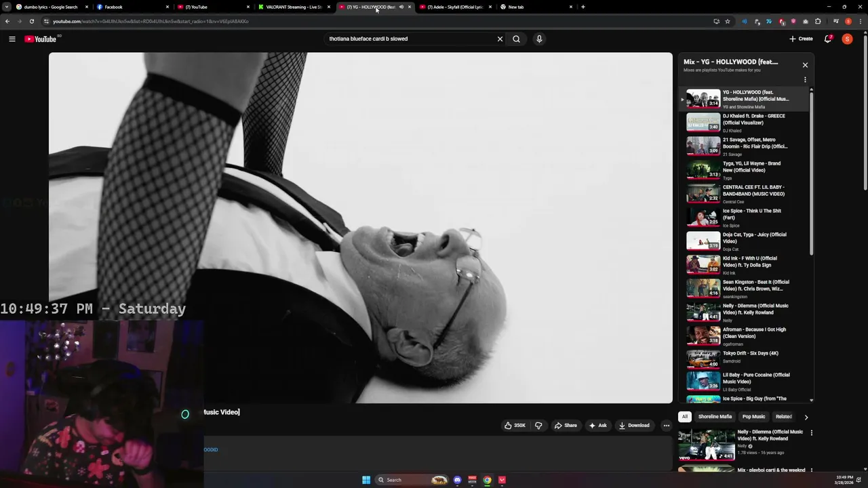
Task: Open Chrome extensions puzzle menu
Action: 818,21
